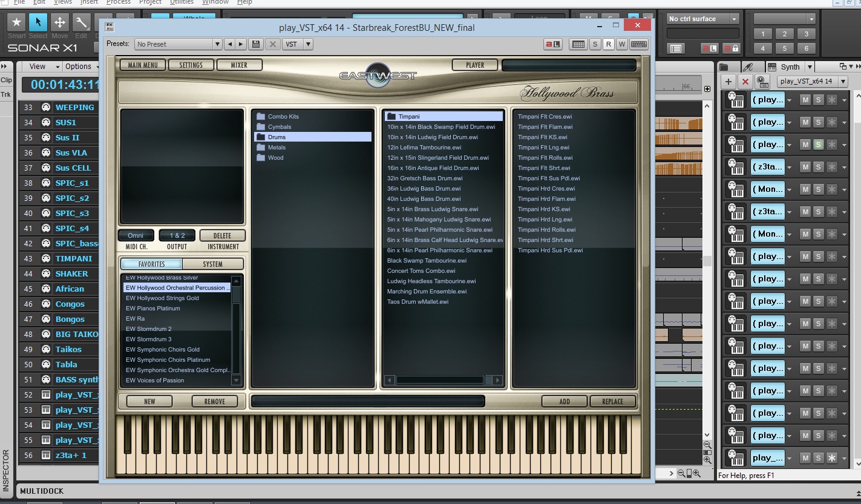The height and width of the screenshot is (504, 861).
Task: Toggle the Read automation R button
Action: point(608,44)
